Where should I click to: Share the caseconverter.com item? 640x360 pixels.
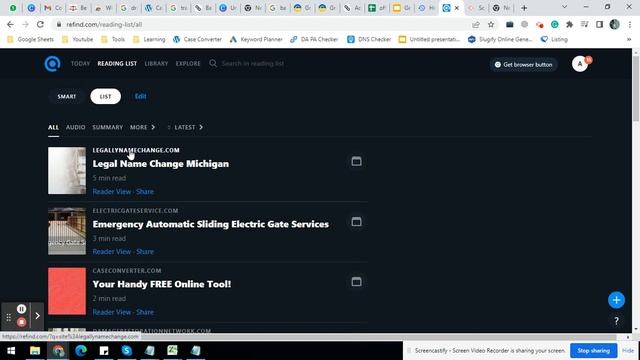(x=145, y=312)
